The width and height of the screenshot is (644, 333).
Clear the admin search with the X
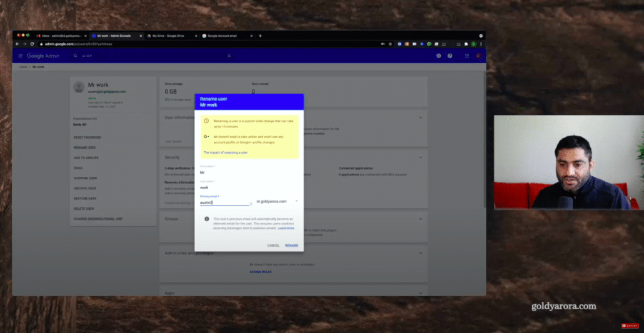pos(229,56)
